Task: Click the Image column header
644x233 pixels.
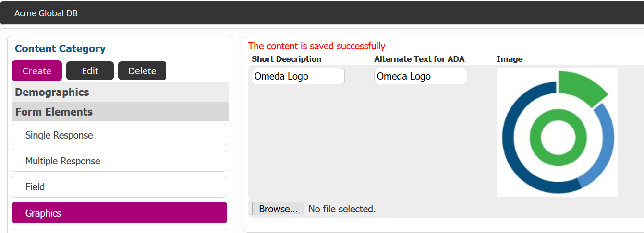Action: pos(510,59)
